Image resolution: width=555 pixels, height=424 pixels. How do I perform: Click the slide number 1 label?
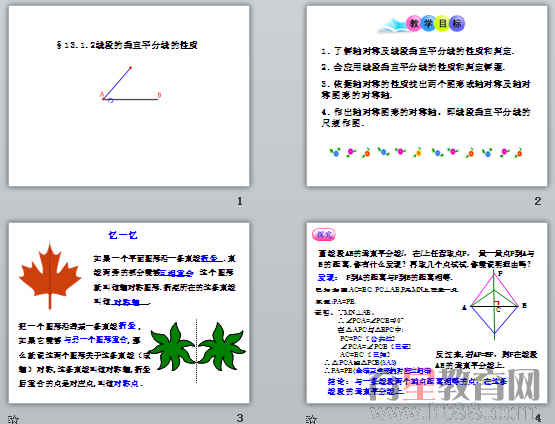click(x=240, y=201)
